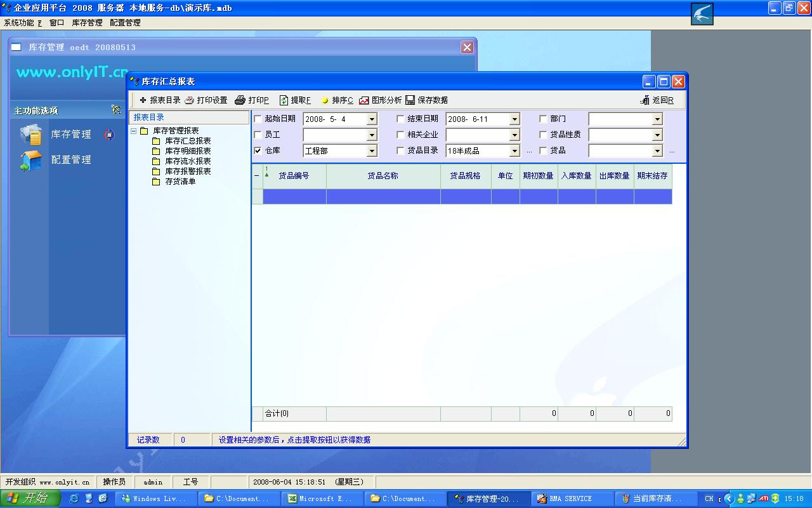812x508 pixels.
Task: Click the Windows 开始 start button
Action: (30, 498)
